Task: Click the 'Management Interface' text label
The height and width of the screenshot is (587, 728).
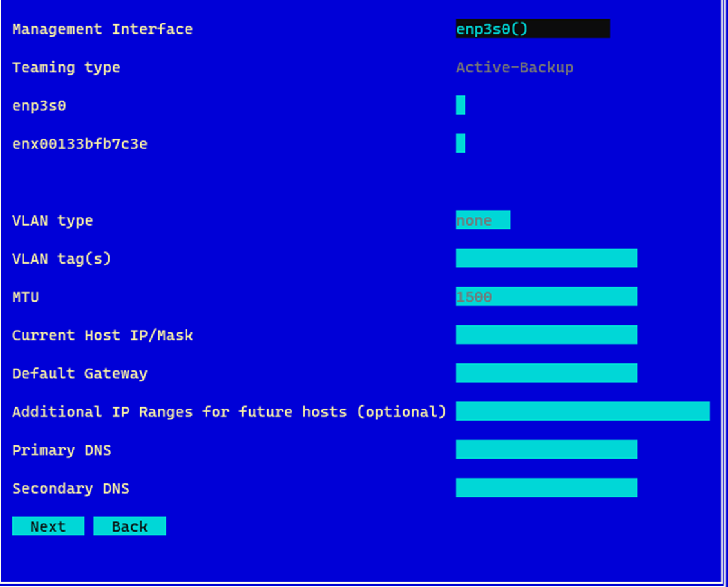Action: pyautogui.click(x=102, y=29)
